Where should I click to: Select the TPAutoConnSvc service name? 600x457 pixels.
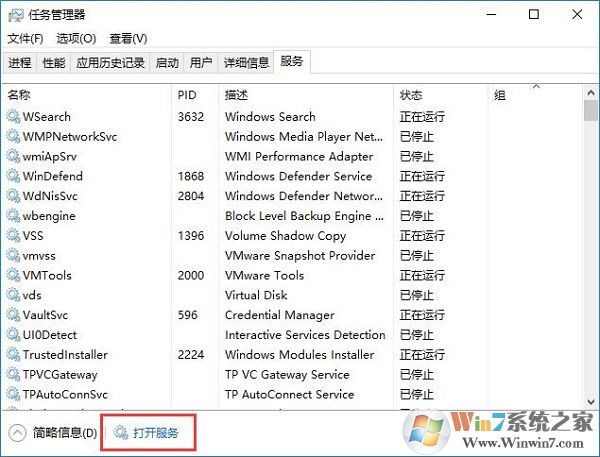[65, 394]
